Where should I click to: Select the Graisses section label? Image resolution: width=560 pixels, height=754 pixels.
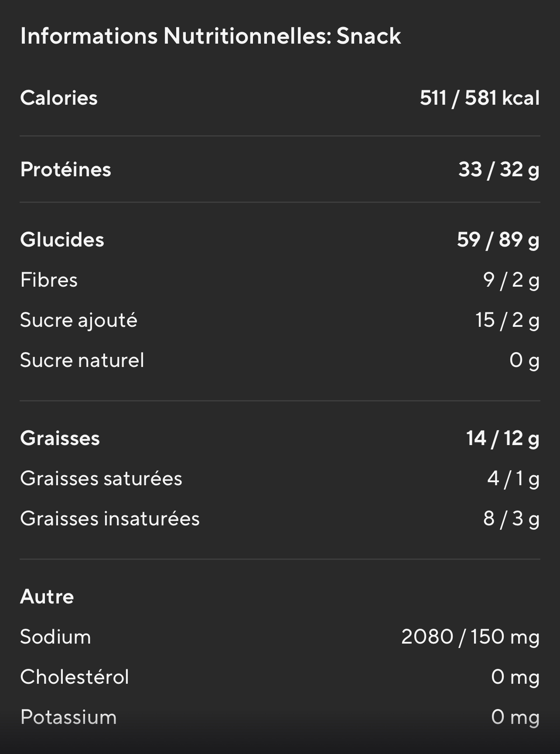[x=60, y=438]
